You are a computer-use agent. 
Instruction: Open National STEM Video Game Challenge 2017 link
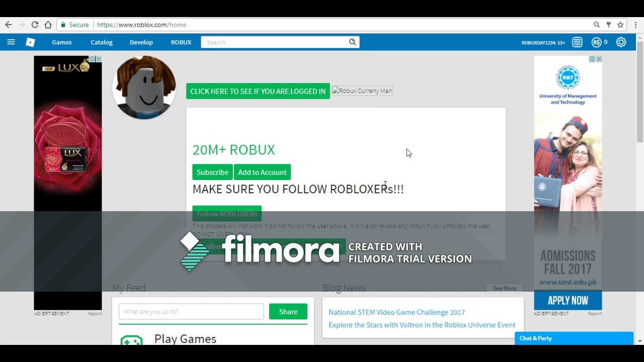coord(397,312)
